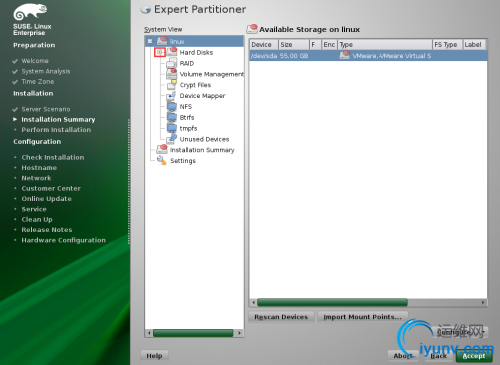Click the linux root node icon
Screen dimensions: 500x365
coord(162,41)
